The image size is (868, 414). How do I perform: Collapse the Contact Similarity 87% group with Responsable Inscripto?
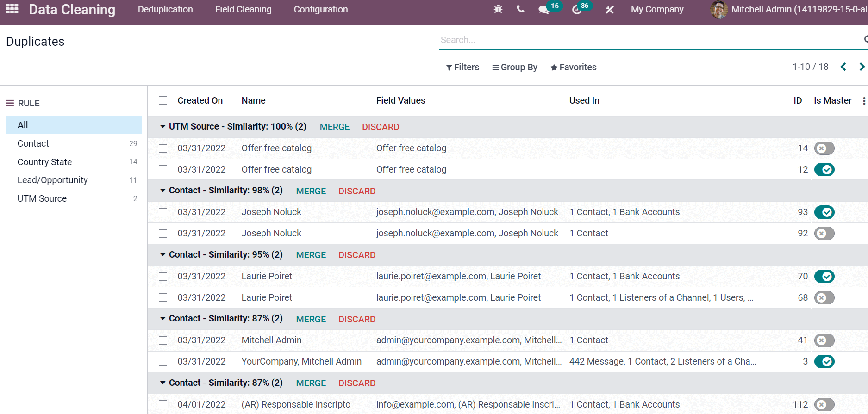point(163,383)
